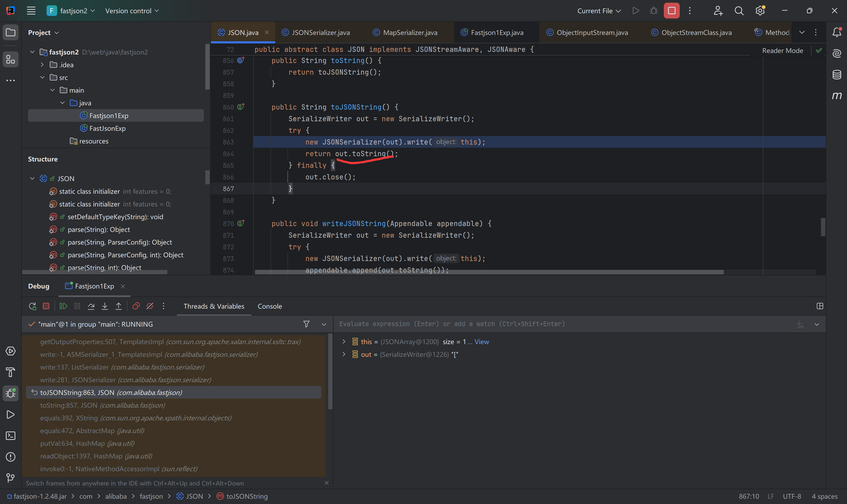Collapse the main folder

point(52,90)
